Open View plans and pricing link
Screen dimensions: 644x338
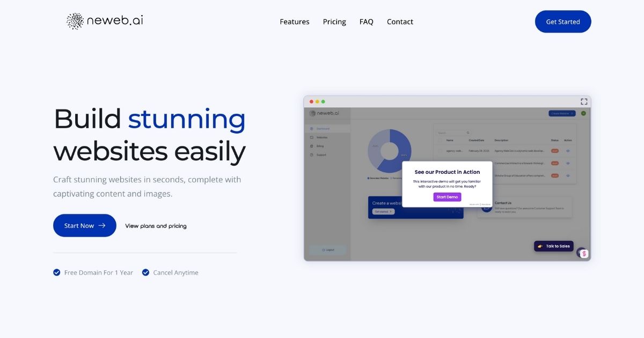tap(156, 226)
